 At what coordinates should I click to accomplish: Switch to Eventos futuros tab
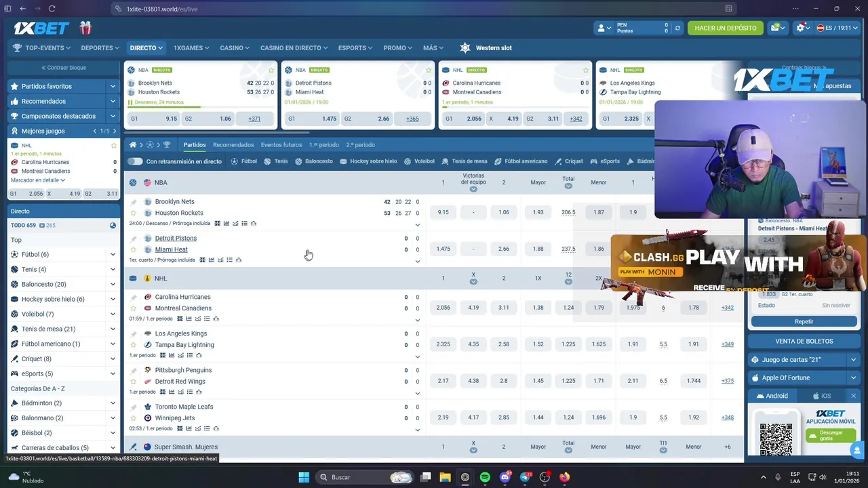point(281,144)
